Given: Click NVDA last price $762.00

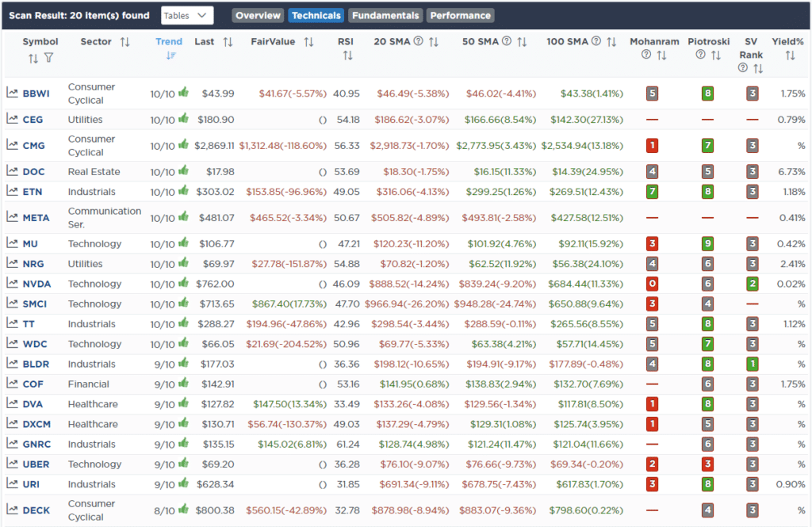Looking at the screenshot, I should click(215, 284).
